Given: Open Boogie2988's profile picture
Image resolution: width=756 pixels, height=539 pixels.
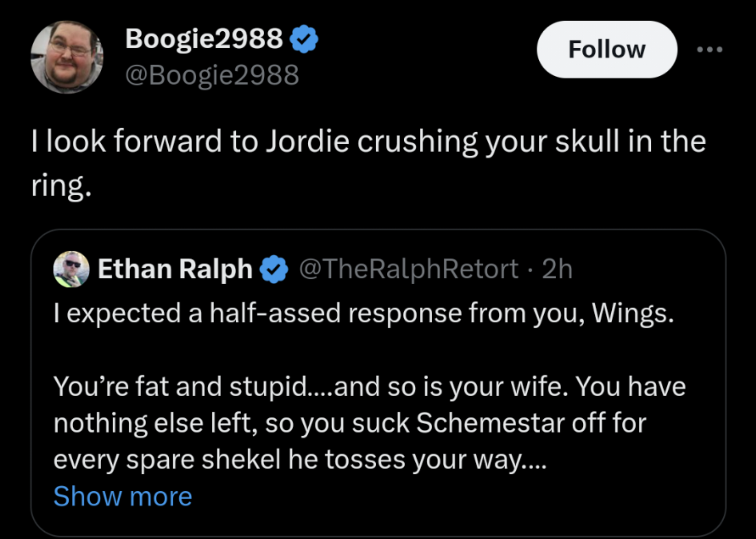Looking at the screenshot, I should pos(67,57).
